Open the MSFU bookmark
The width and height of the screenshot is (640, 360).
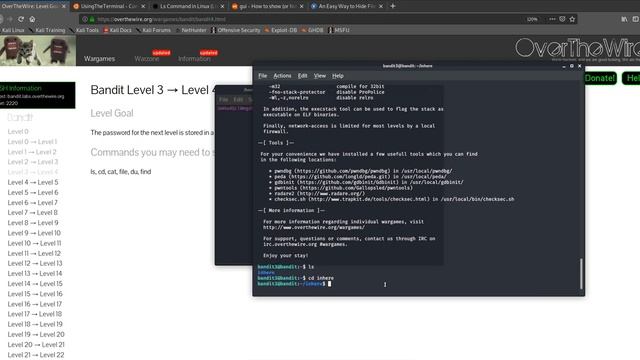click(x=338, y=30)
